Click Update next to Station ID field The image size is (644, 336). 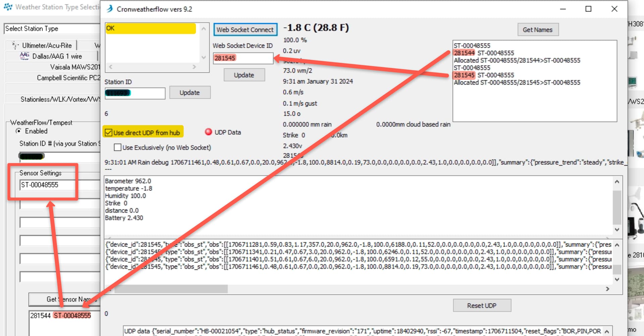[190, 92]
